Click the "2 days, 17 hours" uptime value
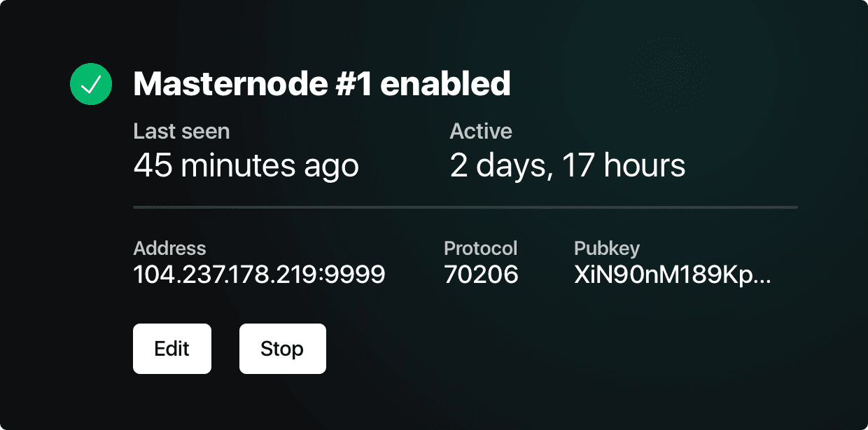The width and height of the screenshot is (868, 430). 567,166
